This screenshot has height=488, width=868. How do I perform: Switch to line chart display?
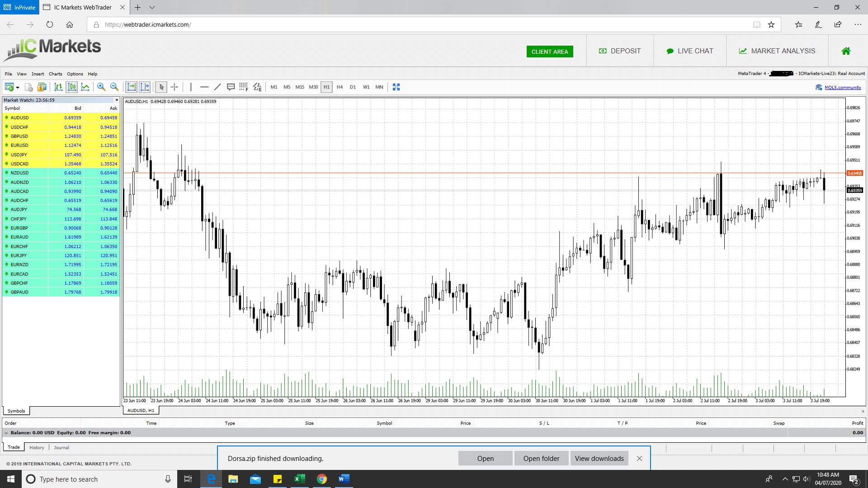click(x=85, y=87)
